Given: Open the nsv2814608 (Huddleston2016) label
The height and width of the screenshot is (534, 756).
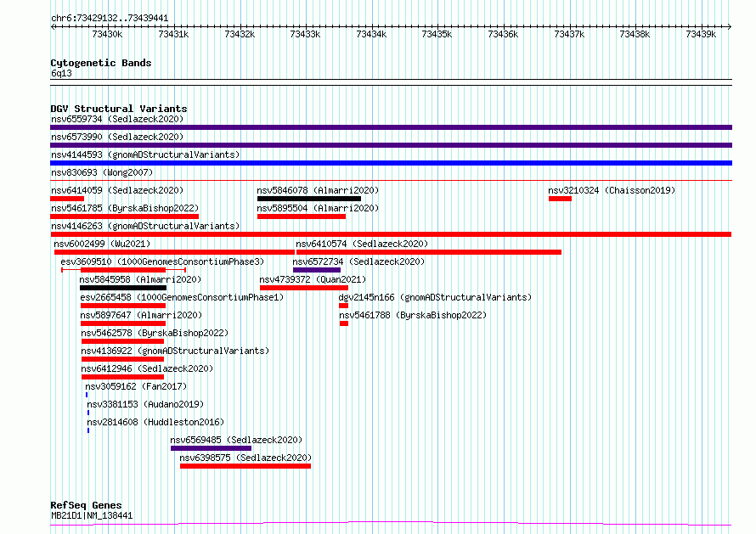Looking at the screenshot, I should click(155, 422).
